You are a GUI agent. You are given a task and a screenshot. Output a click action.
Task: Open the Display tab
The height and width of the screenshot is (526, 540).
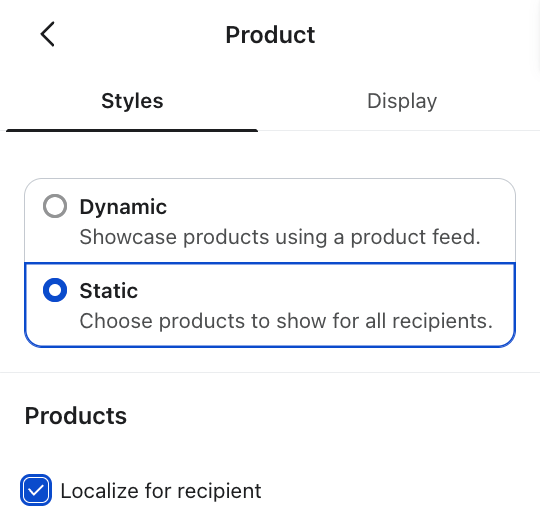pyautogui.click(x=402, y=101)
